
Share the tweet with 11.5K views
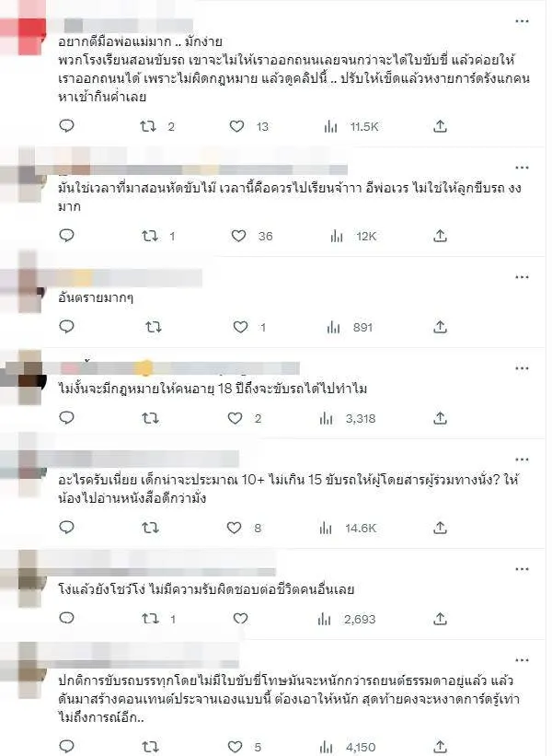(440, 126)
